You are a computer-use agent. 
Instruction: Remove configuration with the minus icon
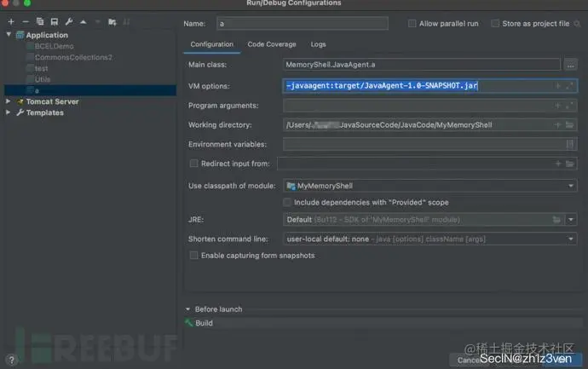[x=25, y=22]
